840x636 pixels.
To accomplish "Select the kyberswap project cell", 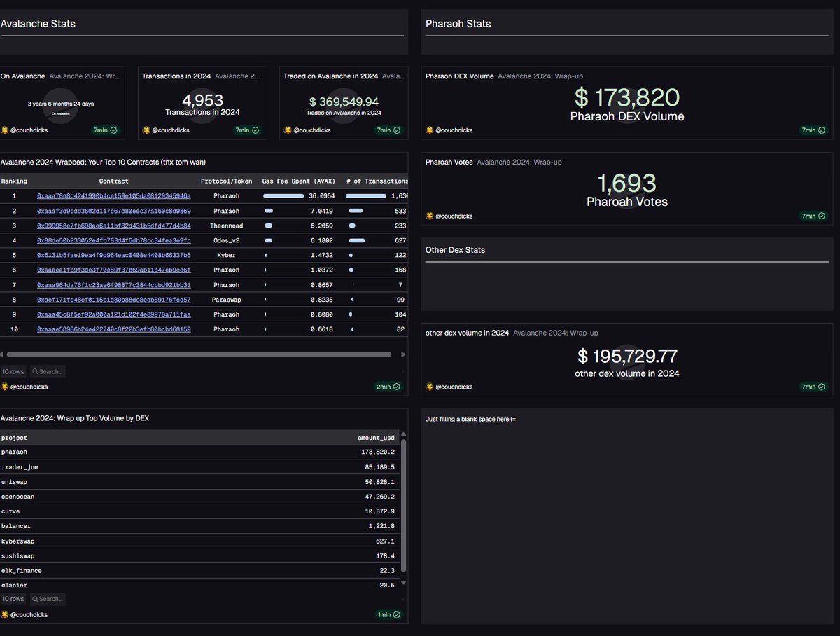I will (x=16, y=541).
